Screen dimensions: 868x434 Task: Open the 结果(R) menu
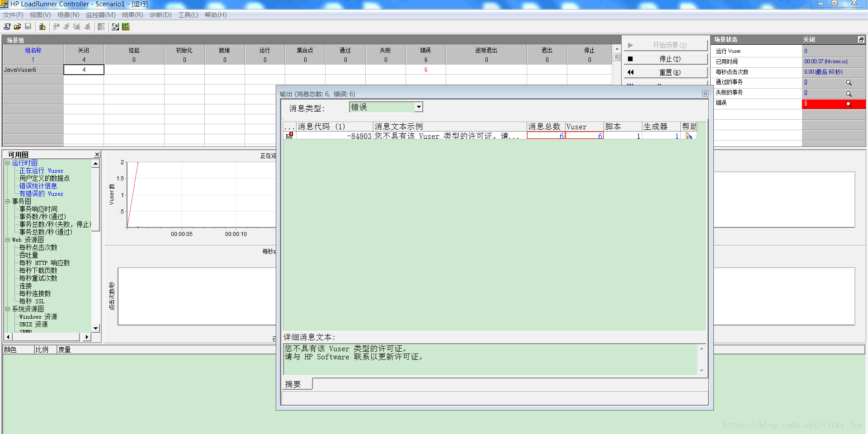132,15
